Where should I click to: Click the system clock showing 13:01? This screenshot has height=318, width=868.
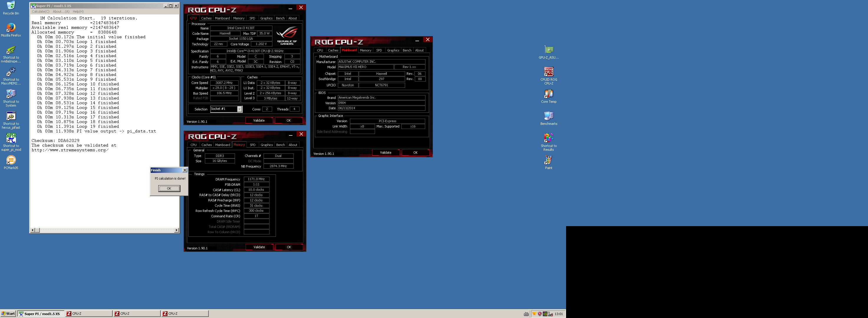[559, 314]
